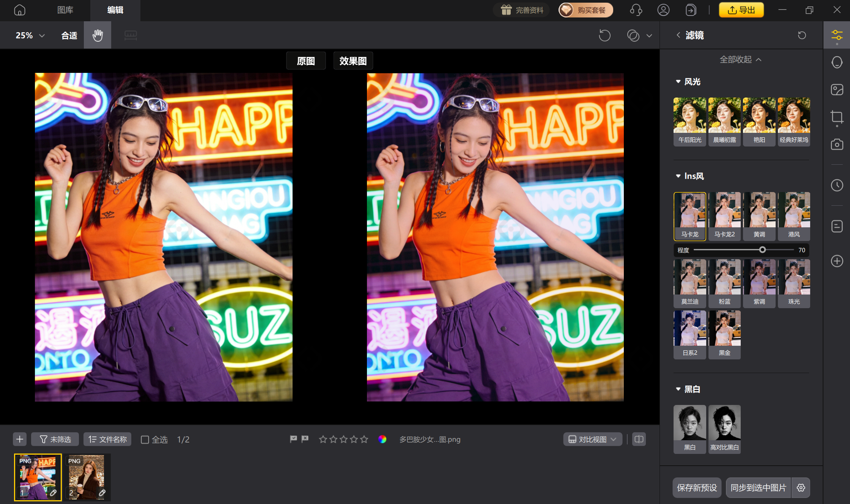The width and height of the screenshot is (850, 504).
Task: Click the undo rotate arrow icon
Action: 604,35
